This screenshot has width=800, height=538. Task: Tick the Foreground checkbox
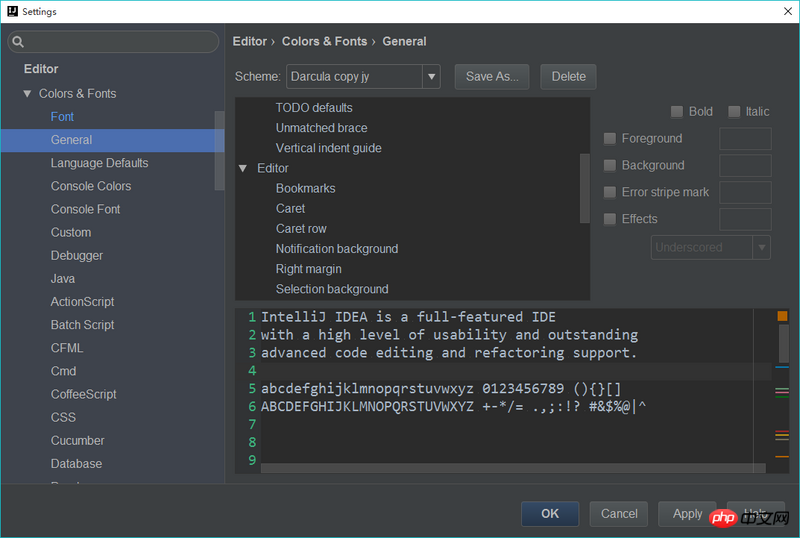click(x=609, y=138)
